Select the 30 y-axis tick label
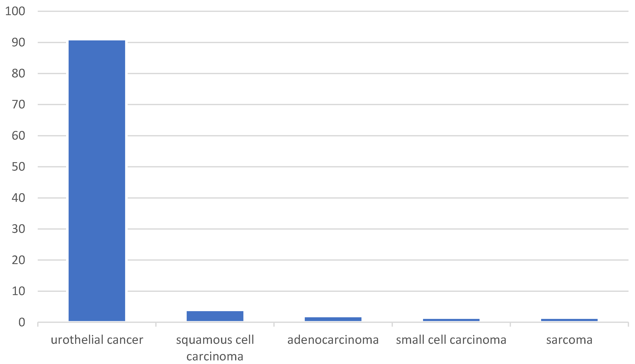The image size is (635, 364). [x=18, y=229]
